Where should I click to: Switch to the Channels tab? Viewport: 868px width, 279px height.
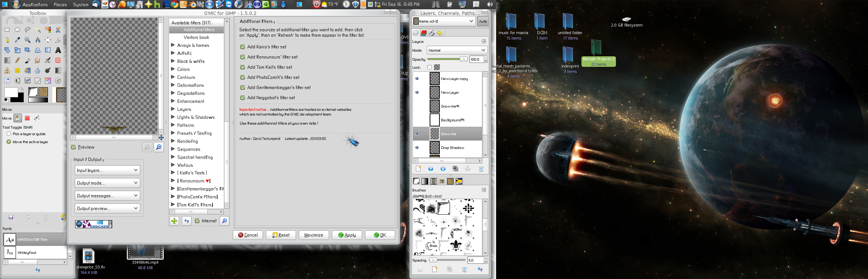(423, 33)
